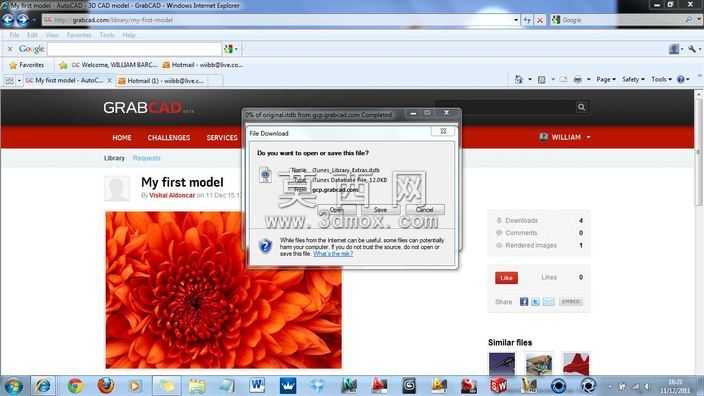Open the Safety dropdown menu
The image size is (704, 396).
tap(633, 79)
